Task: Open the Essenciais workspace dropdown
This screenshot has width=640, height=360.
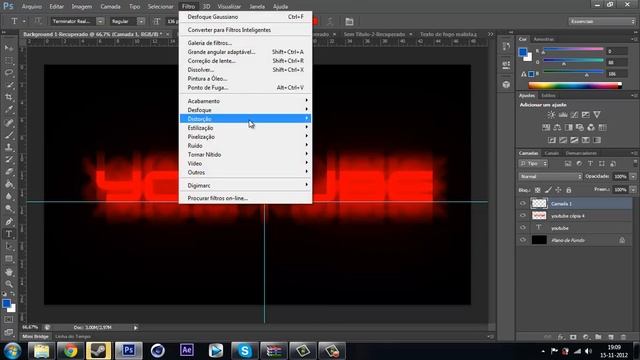Action: 602,21
